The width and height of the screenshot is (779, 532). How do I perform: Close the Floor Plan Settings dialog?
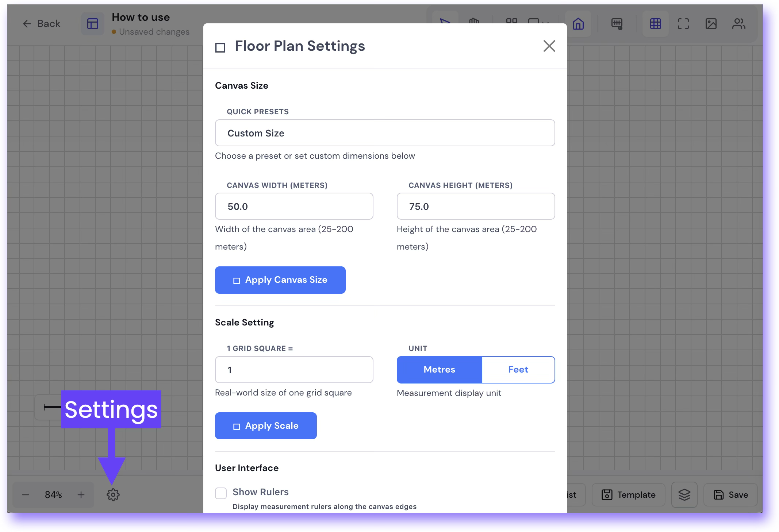(x=549, y=46)
